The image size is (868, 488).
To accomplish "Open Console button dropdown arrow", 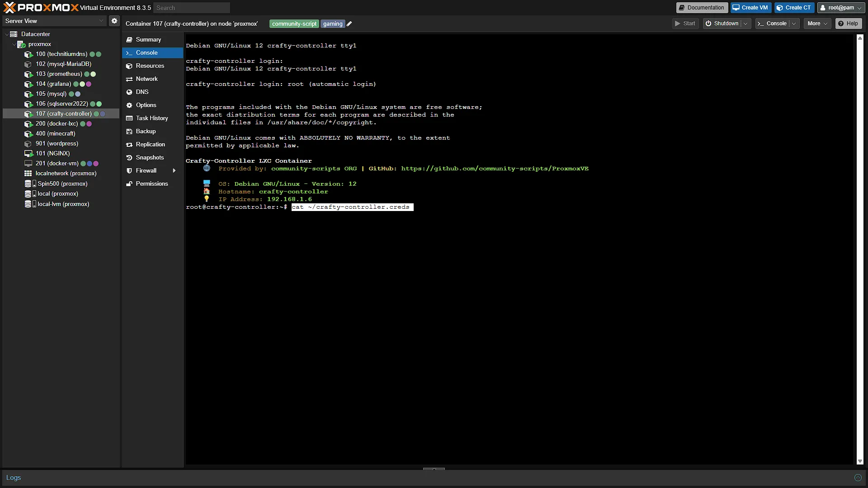I will click(x=794, y=23).
